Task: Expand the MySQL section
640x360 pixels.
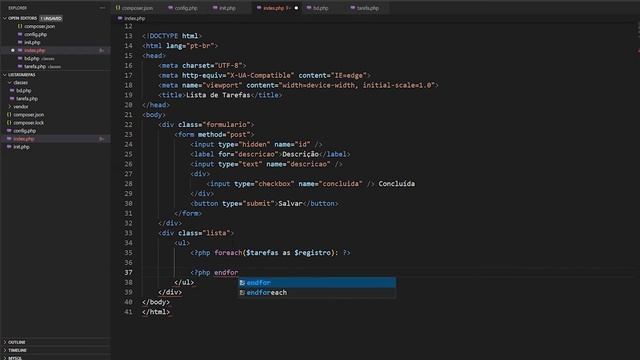Action: [5, 358]
